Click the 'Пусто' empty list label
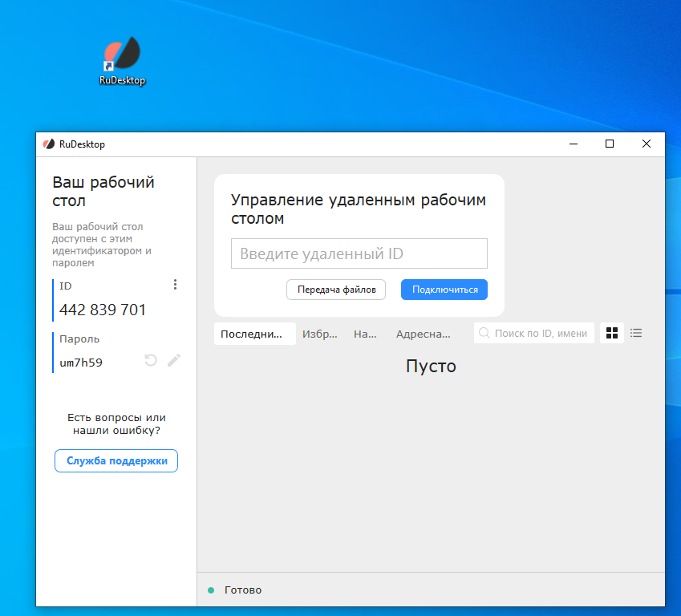681x616 pixels. click(431, 367)
